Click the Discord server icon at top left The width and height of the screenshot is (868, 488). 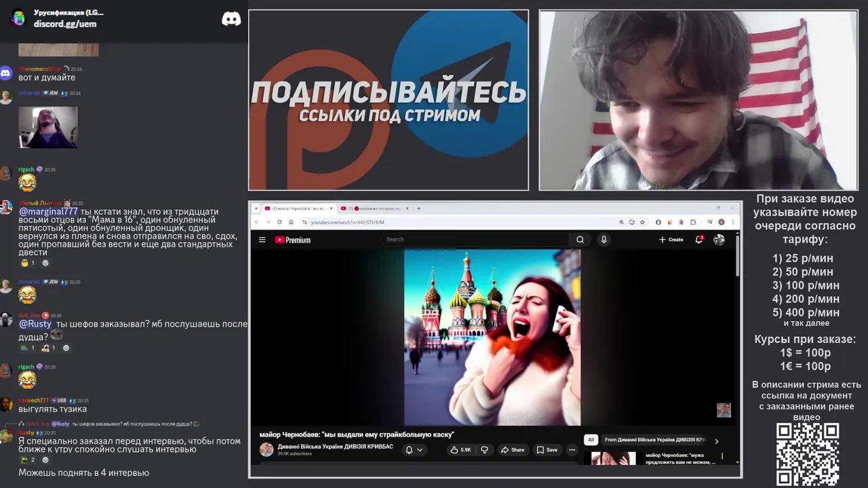tap(18, 18)
